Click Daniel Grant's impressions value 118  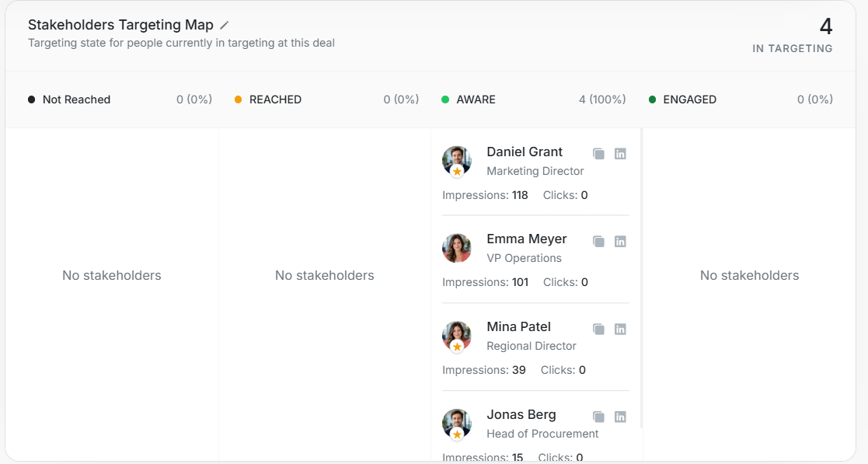point(520,195)
